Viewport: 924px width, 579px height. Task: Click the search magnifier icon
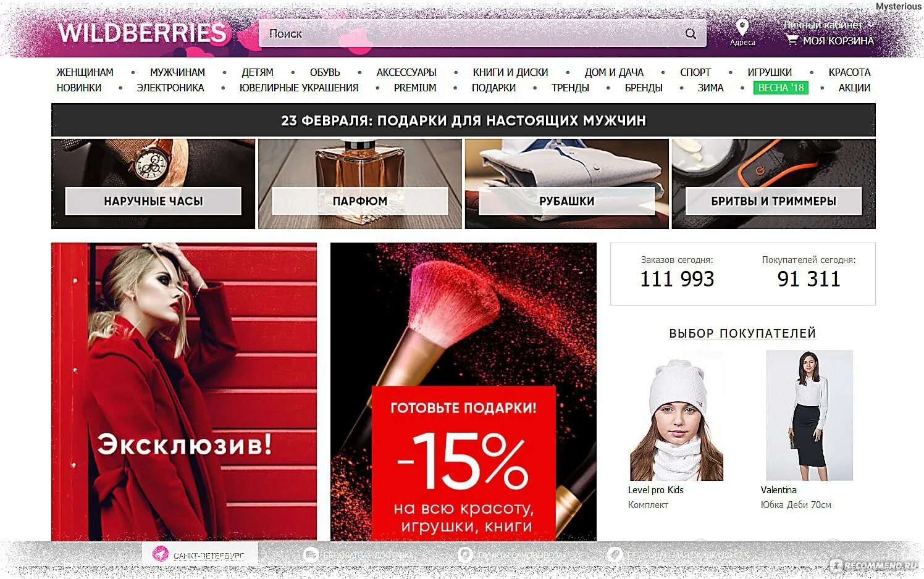pyautogui.click(x=691, y=34)
